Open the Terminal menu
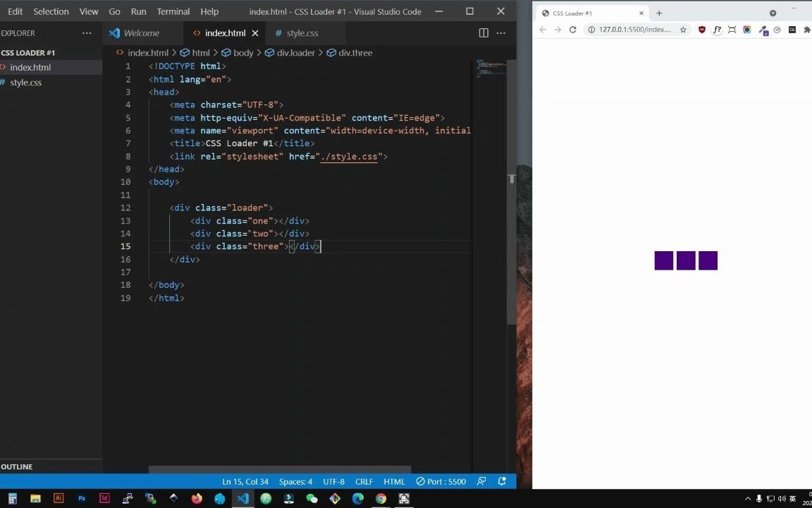The width and height of the screenshot is (812, 508). click(x=173, y=11)
